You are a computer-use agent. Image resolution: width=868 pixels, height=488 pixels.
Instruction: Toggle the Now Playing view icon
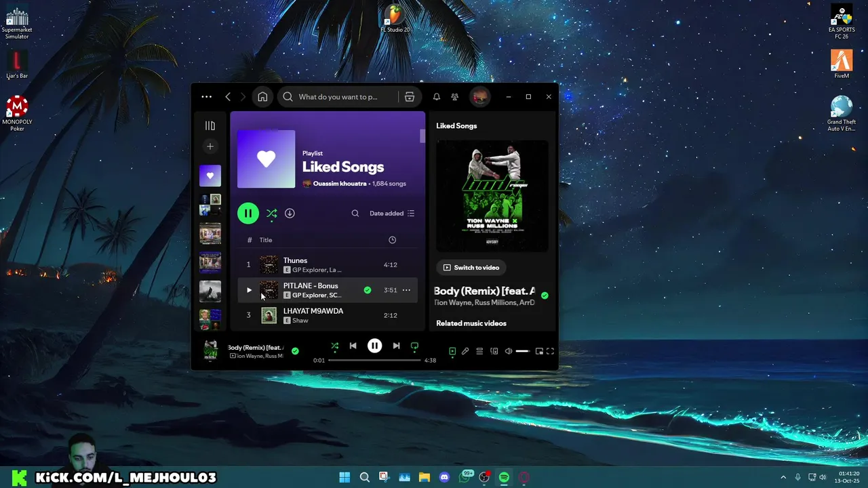[x=452, y=351]
